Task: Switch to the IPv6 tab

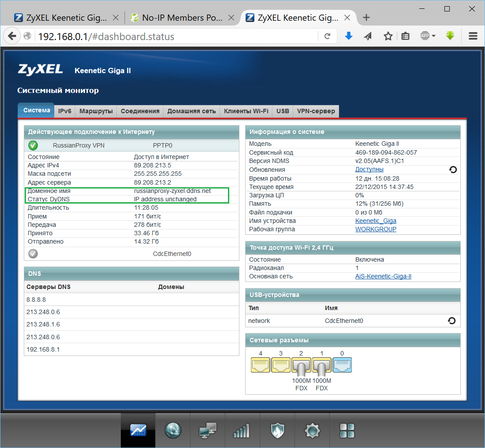Action: pos(65,111)
